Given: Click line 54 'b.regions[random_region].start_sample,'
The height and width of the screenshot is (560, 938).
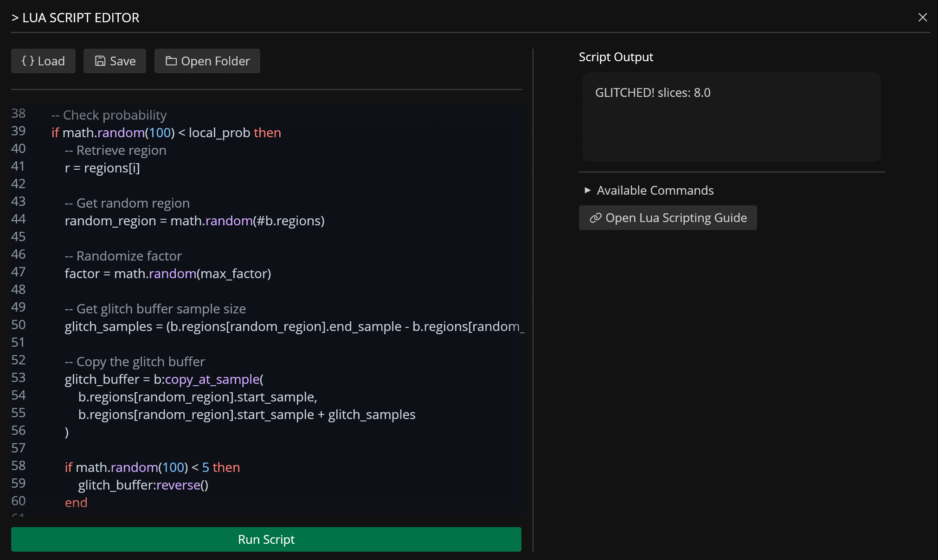Looking at the screenshot, I should [x=198, y=397].
